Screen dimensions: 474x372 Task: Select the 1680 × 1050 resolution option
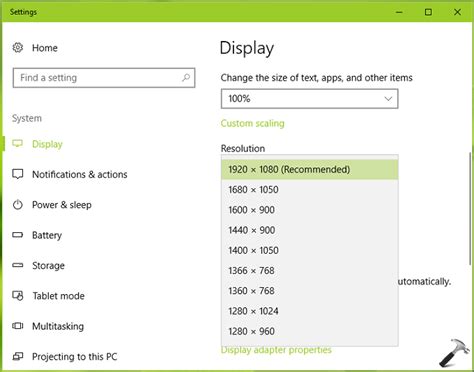click(x=310, y=190)
